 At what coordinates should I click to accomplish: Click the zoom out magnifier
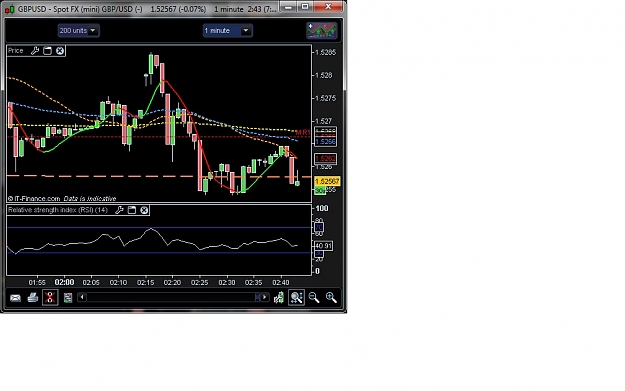(314, 297)
